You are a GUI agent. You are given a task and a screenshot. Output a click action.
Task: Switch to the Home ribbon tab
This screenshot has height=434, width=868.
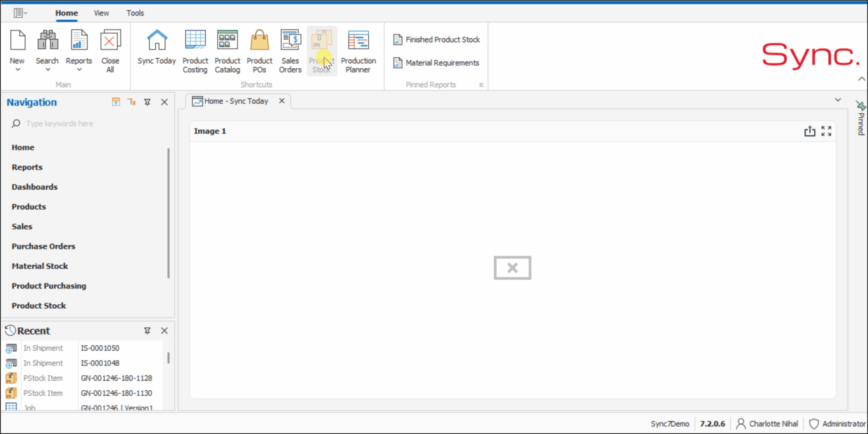66,13
